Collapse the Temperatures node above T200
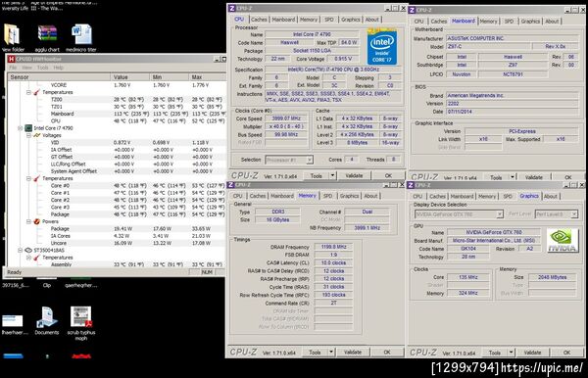This screenshot has width=588, height=378. pyautogui.click(x=28, y=92)
